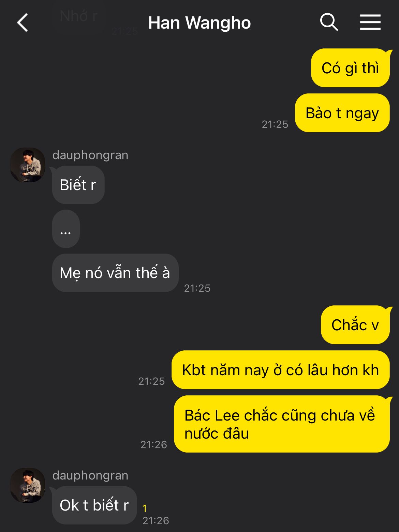The image size is (399, 532).
Task: Tap the 21:26 timestamp under 'Ok t biết r'
Action: pos(156,521)
